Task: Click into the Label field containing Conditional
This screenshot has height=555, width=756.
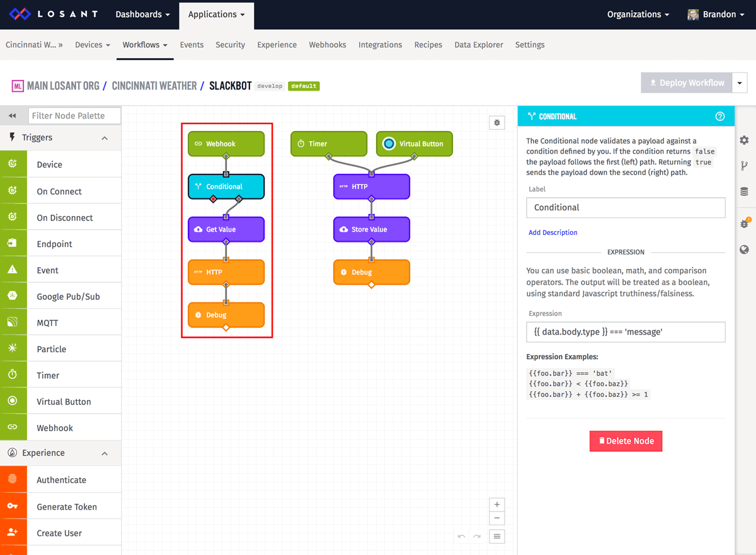Action: [x=626, y=207]
